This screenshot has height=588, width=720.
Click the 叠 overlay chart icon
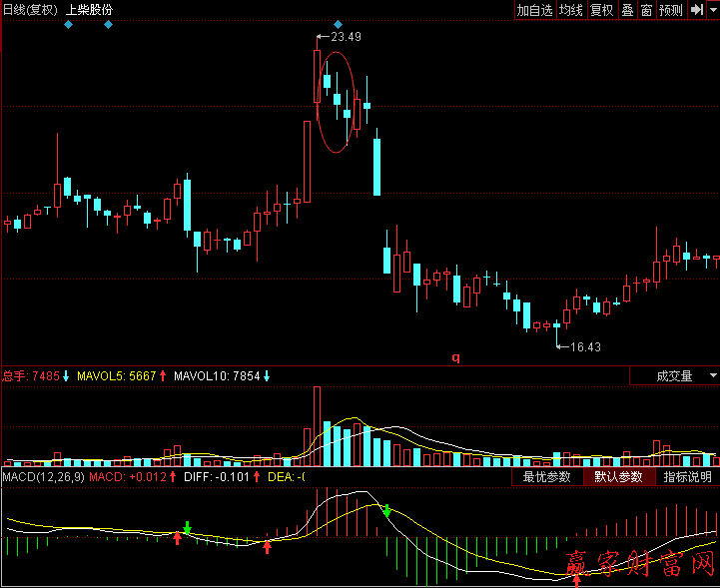coord(627,10)
